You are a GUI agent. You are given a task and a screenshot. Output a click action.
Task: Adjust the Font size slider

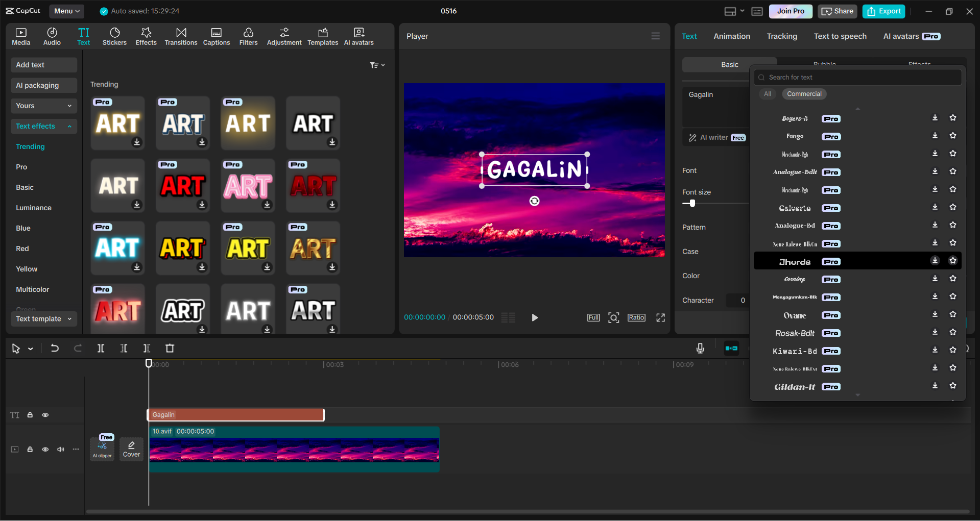pyautogui.click(x=692, y=203)
